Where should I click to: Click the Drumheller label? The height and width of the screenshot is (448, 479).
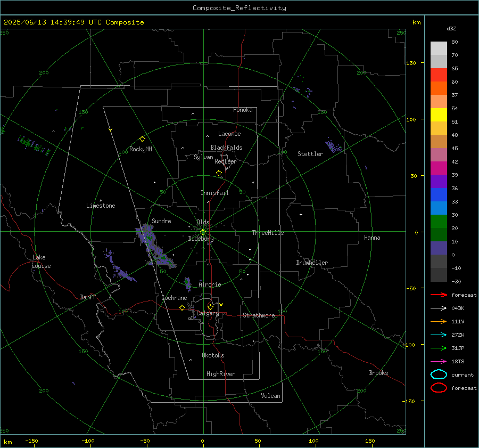[x=312, y=263]
